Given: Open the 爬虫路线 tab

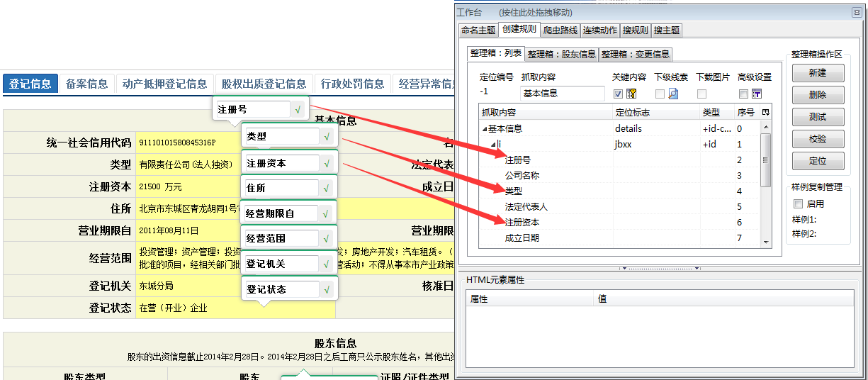Looking at the screenshot, I should point(560,30).
